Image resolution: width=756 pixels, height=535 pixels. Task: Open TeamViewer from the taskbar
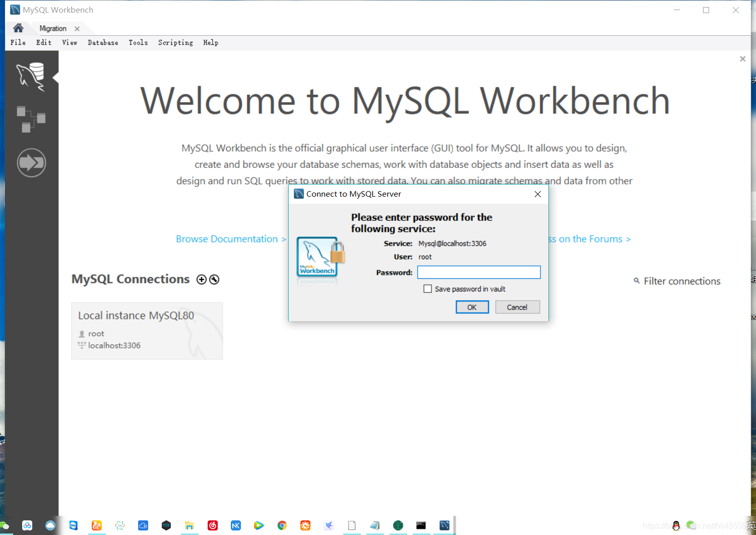[74, 525]
